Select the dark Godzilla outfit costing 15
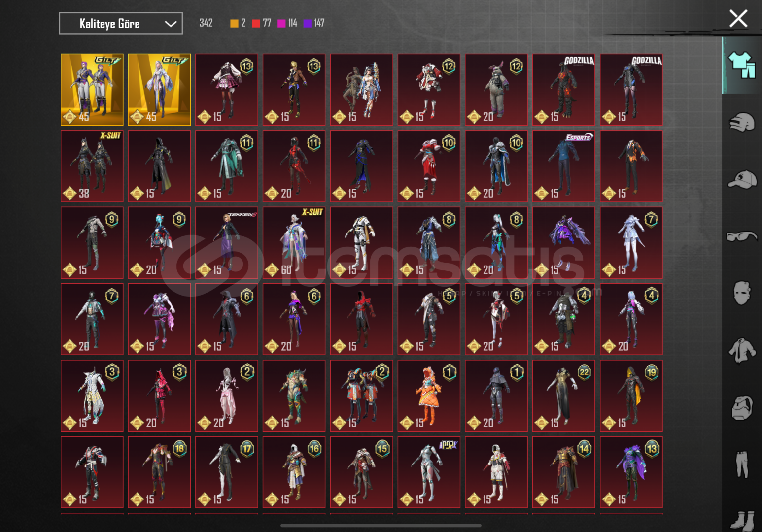The height and width of the screenshot is (532, 762). tap(631, 90)
